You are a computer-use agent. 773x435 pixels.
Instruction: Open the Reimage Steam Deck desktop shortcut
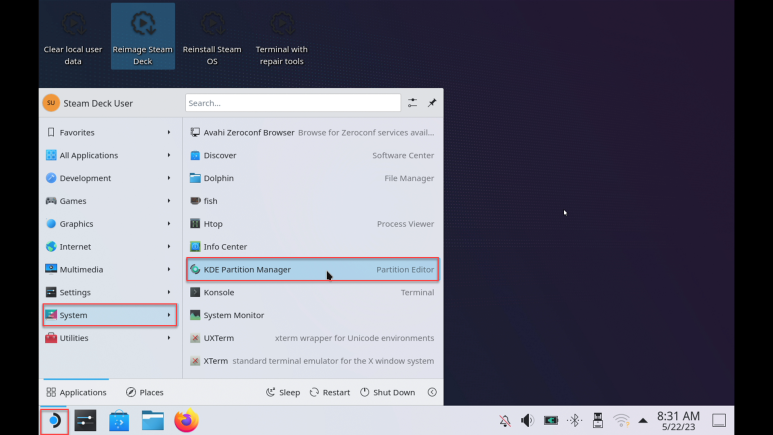[142, 37]
